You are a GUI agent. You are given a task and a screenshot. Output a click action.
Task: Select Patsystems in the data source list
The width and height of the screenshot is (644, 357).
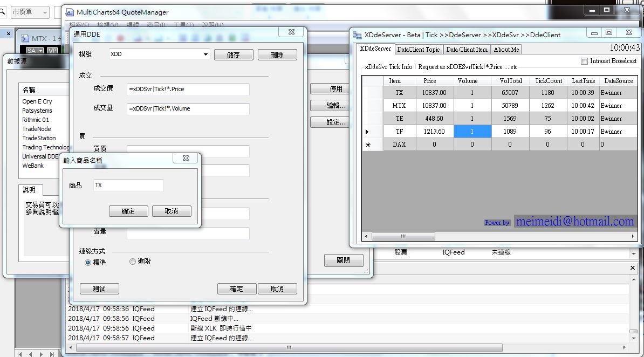point(37,111)
